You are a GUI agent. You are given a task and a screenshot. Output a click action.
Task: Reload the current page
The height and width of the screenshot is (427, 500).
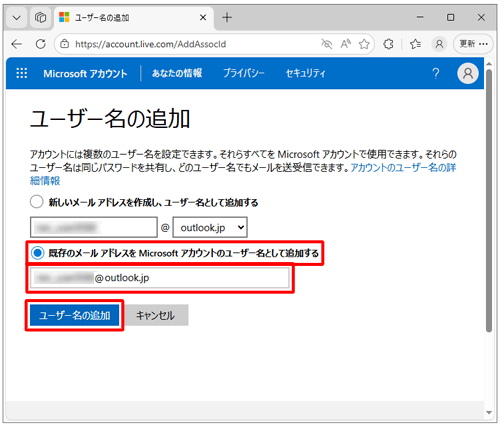point(41,44)
